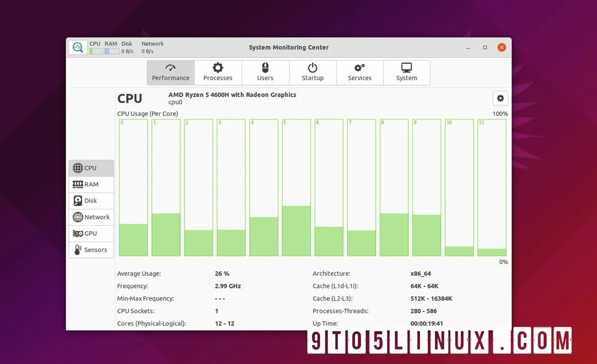Open CPU tab settings gear button
597x364 pixels.
pyautogui.click(x=500, y=98)
